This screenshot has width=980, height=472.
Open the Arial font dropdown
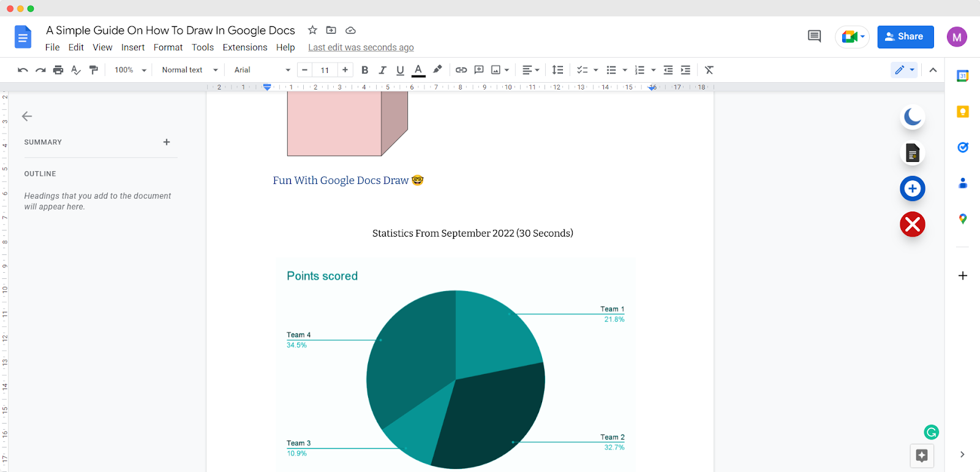pos(262,70)
